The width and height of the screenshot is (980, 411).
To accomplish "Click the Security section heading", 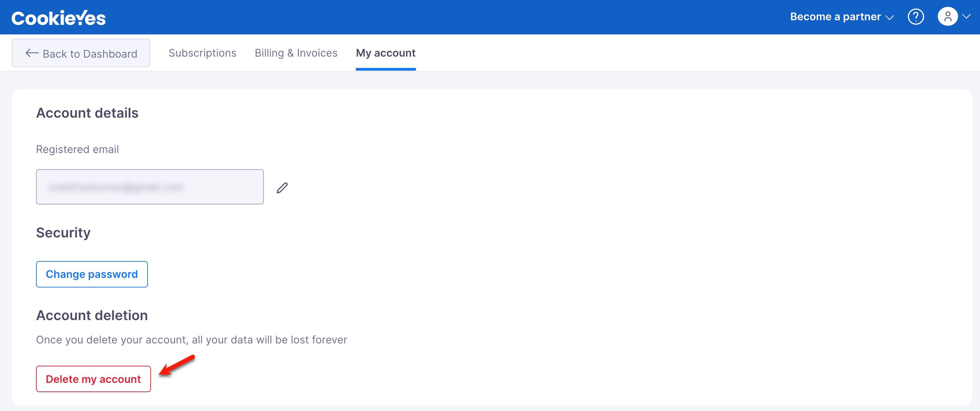I will (x=63, y=233).
